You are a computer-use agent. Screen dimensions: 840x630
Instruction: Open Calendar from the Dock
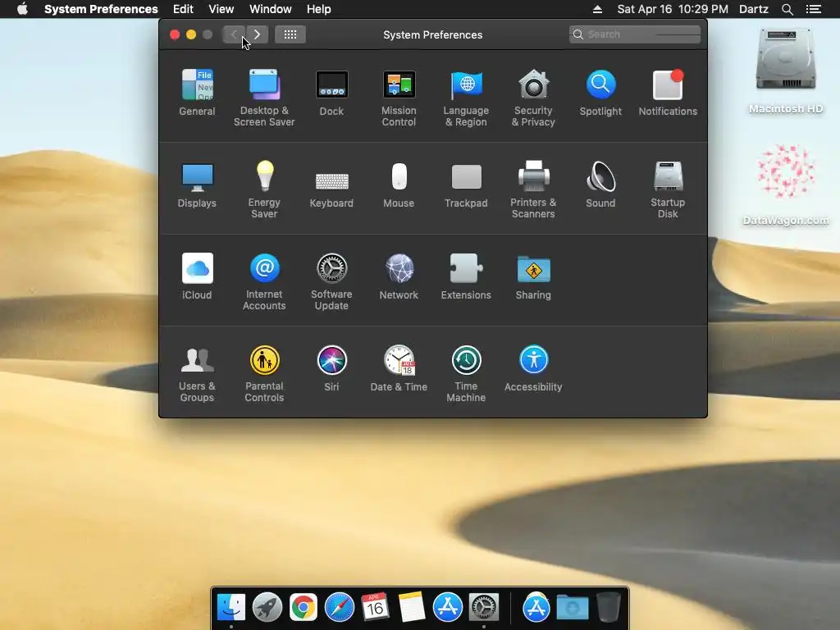pyautogui.click(x=375, y=608)
